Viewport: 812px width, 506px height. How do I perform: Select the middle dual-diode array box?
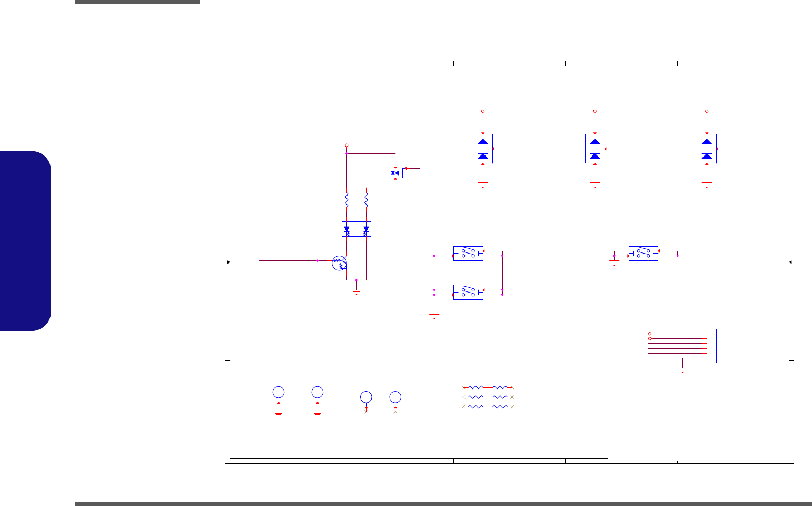click(595, 149)
